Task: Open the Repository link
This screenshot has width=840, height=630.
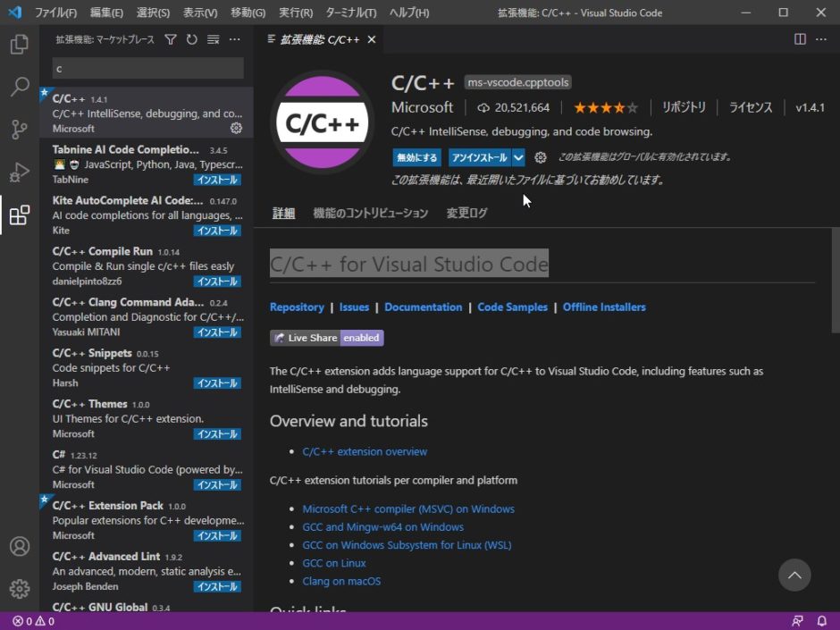Action: point(297,307)
